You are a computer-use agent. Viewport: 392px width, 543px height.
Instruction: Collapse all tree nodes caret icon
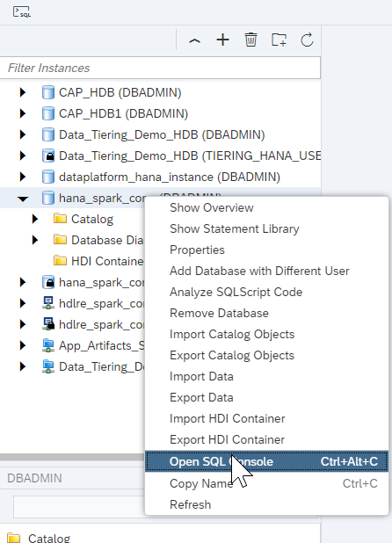pos(194,40)
